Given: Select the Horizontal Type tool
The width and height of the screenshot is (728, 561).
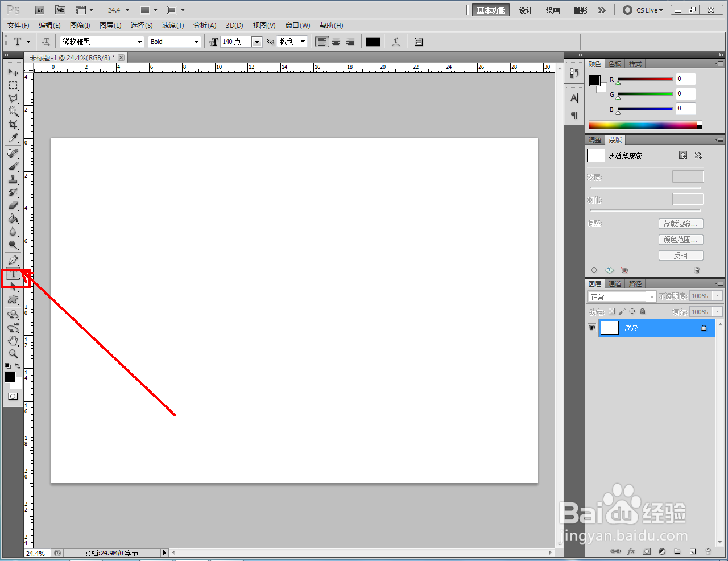Looking at the screenshot, I should (13, 274).
